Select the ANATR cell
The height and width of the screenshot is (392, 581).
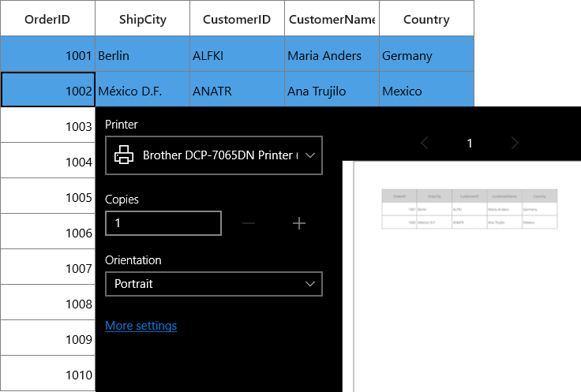pyautogui.click(x=237, y=90)
